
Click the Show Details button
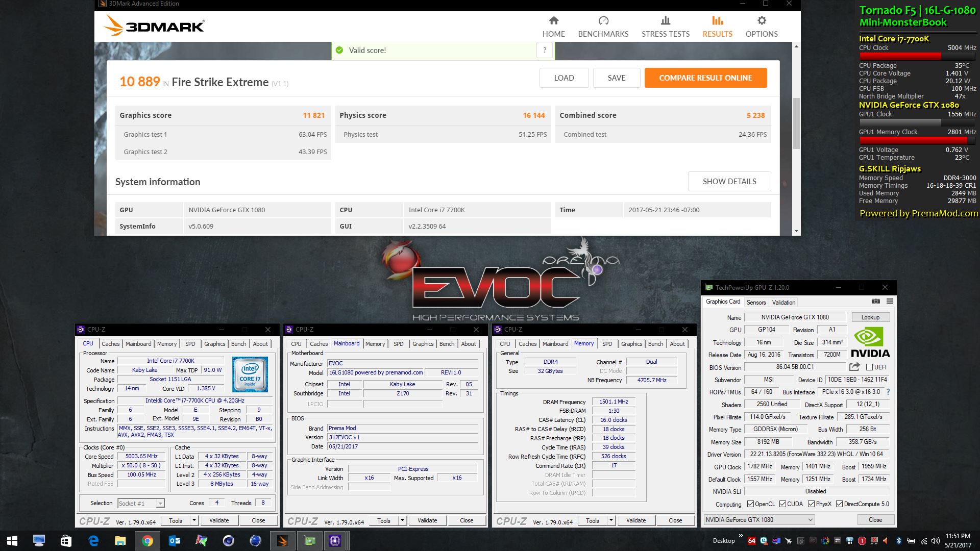[x=729, y=182]
